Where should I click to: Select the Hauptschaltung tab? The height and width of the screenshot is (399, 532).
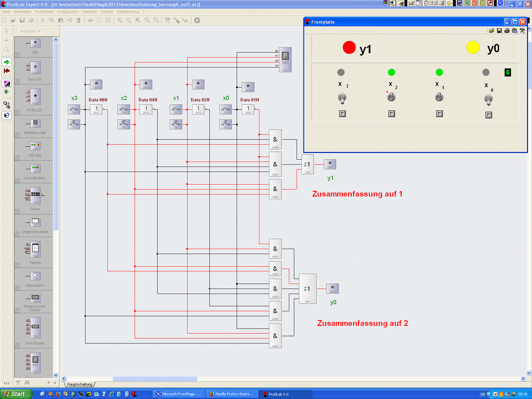(79, 384)
